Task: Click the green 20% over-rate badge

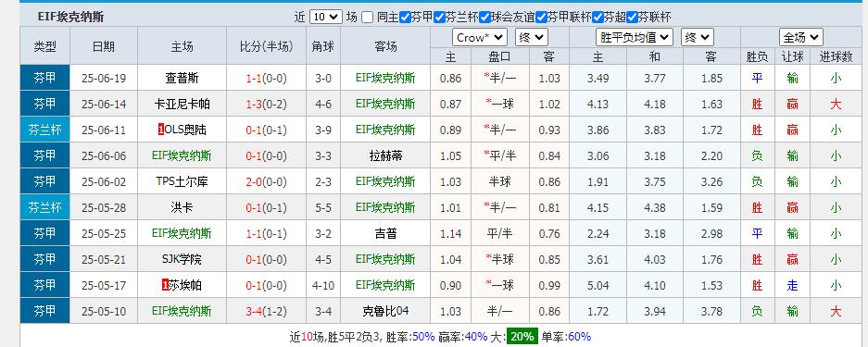Action: tap(522, 336)
